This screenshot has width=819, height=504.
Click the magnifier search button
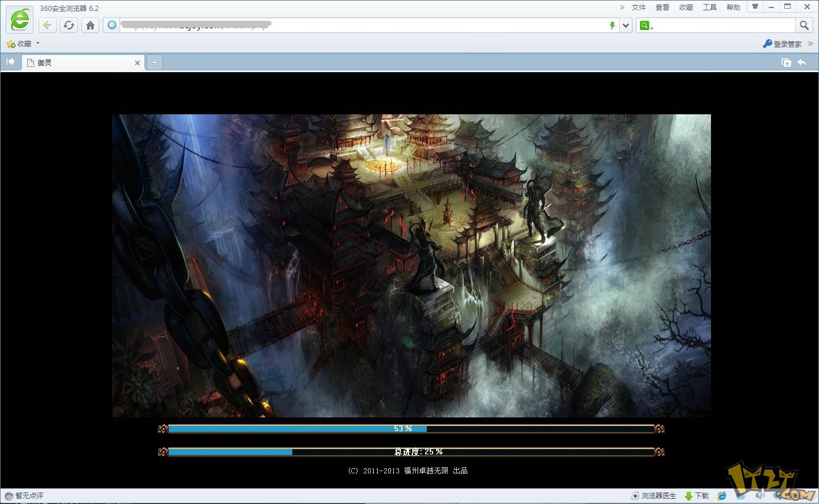(804, 25)
